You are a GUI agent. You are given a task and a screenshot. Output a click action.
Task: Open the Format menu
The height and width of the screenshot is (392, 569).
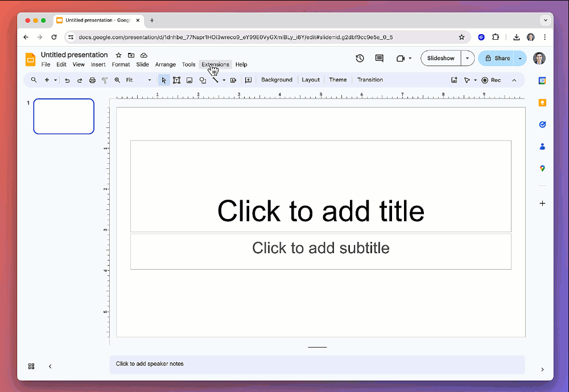click(x=121, y=65)
